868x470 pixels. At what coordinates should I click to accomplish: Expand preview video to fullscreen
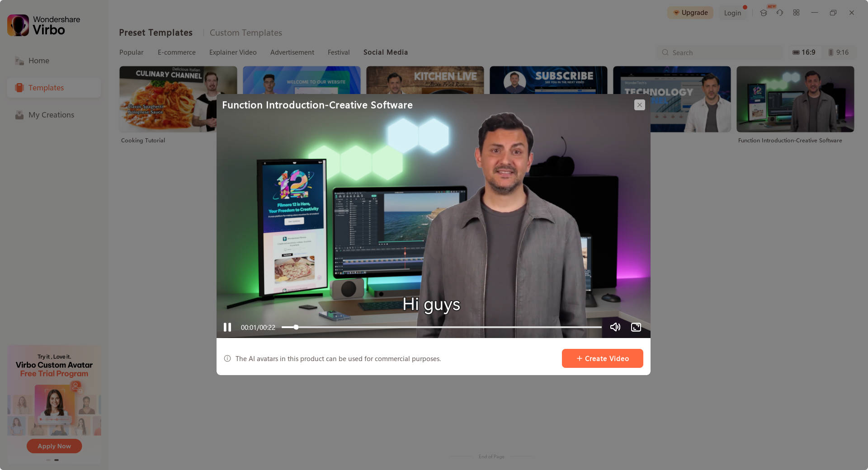[636, 327]
